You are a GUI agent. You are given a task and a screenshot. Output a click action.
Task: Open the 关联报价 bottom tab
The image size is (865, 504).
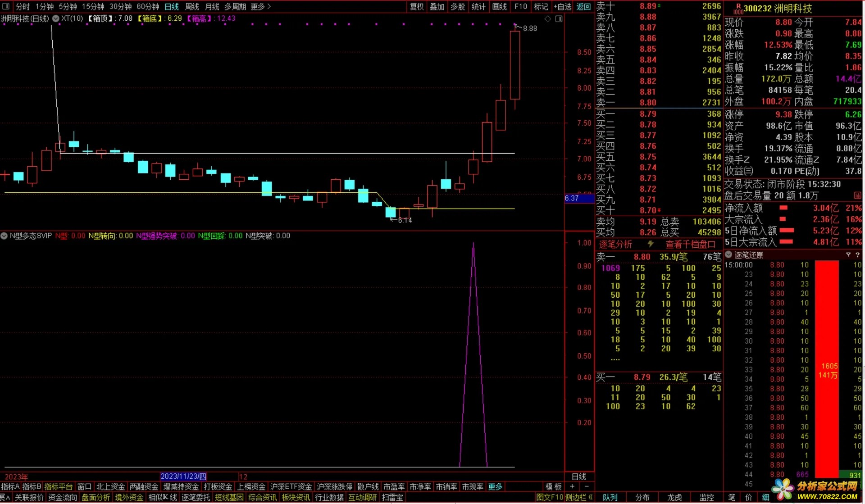coord(29,497)
